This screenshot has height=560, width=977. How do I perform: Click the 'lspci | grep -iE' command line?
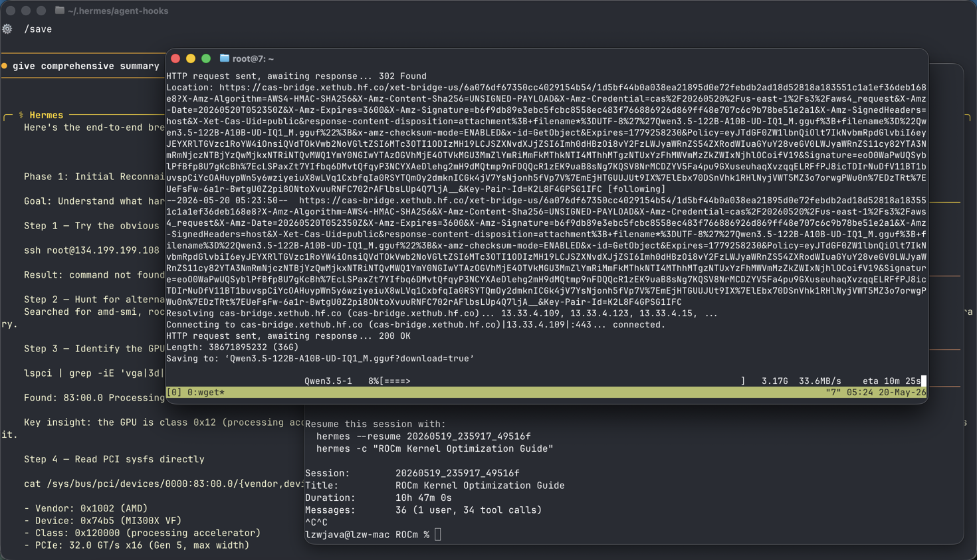94,373
